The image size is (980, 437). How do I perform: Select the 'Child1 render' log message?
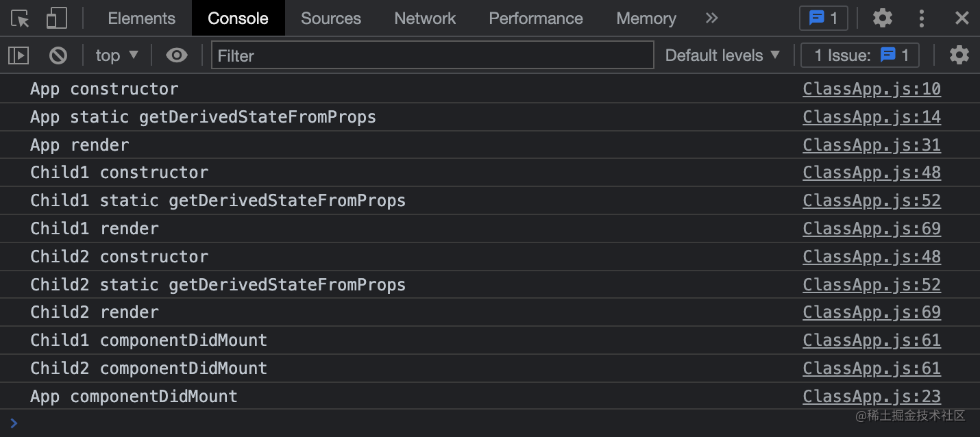click(95, 229)
